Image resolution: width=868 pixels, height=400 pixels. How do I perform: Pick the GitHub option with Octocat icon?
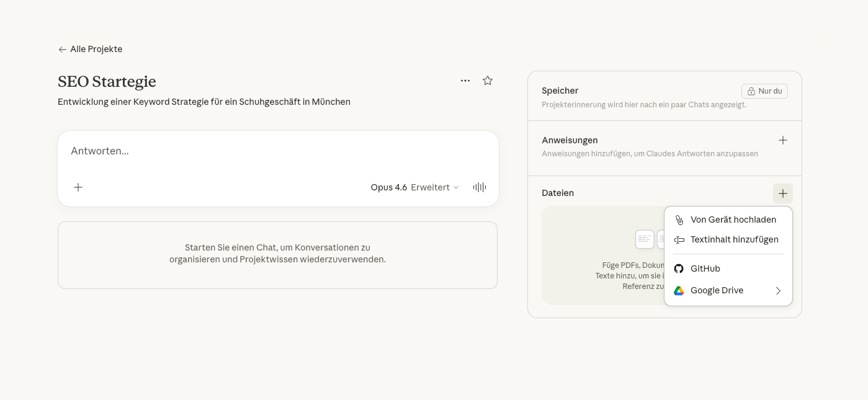point(705,269)
